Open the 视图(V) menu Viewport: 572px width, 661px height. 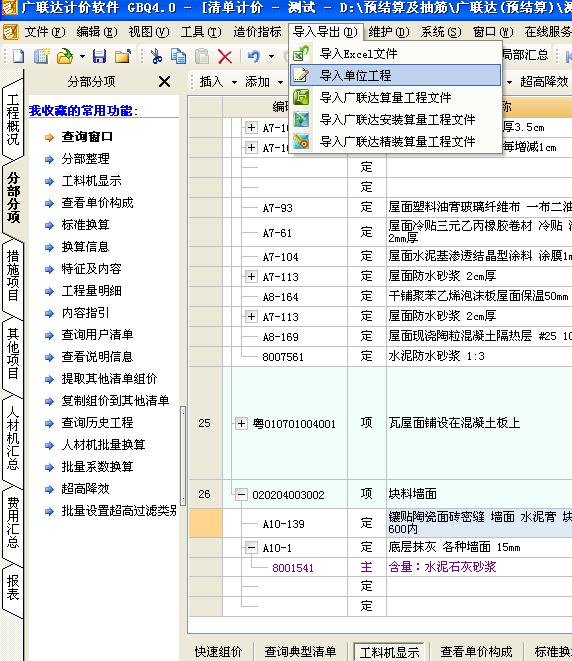[149, 32]
